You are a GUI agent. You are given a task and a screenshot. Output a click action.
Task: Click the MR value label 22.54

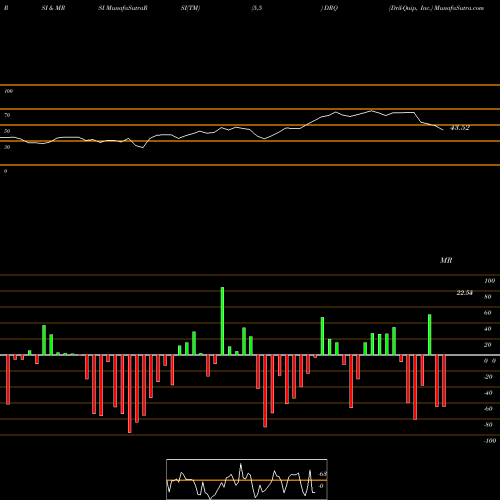pyautogui.click(x=465, y=293)
